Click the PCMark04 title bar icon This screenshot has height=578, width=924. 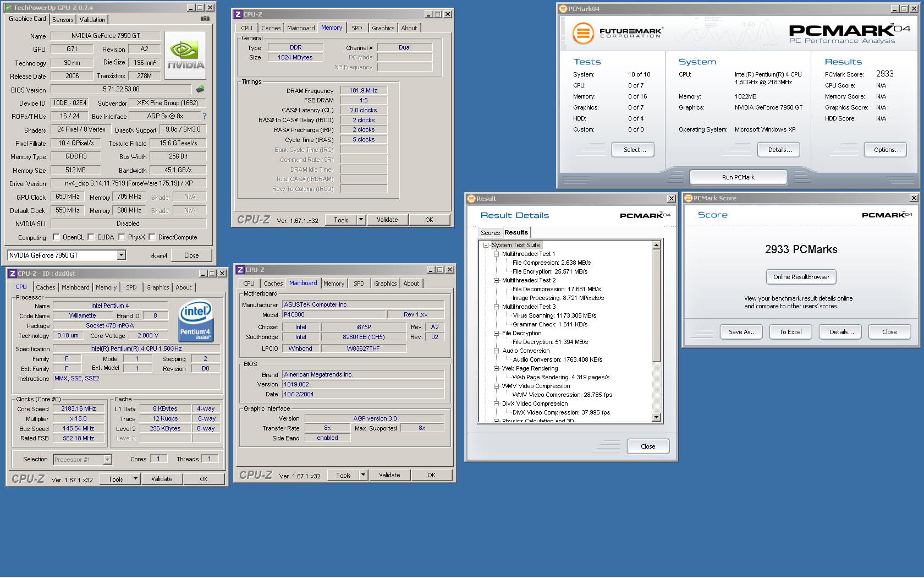(x=563, y=9)
